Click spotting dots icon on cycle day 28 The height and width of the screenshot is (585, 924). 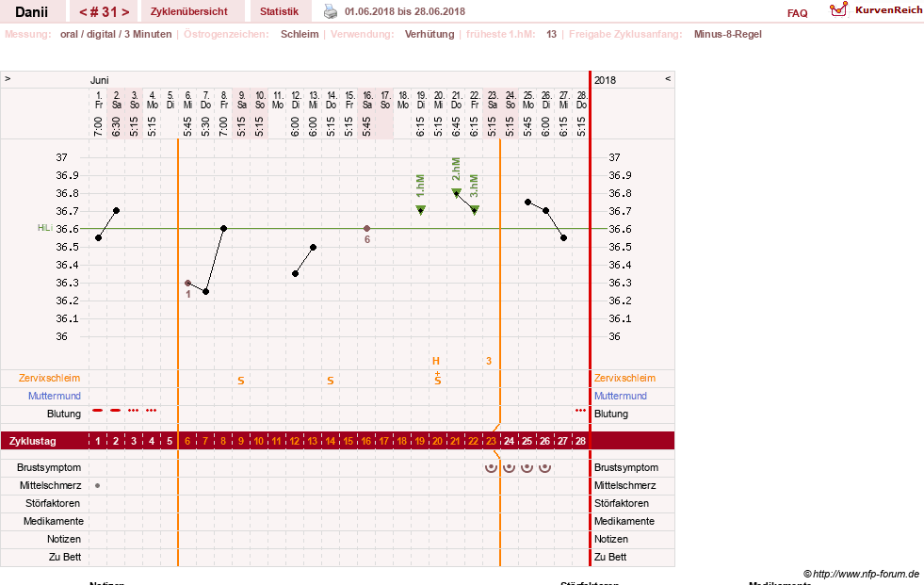pyautogui.click(x=580, y=410)
